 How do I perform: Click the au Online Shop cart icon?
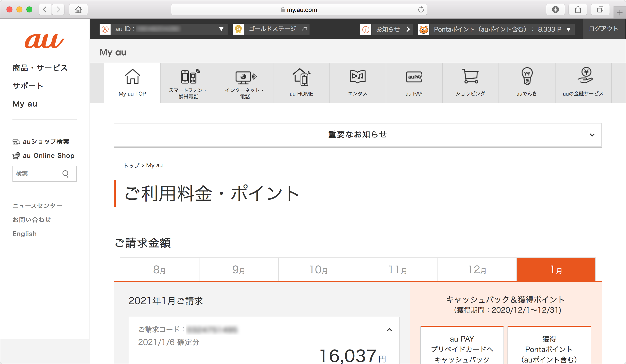[x=16, y=156]
